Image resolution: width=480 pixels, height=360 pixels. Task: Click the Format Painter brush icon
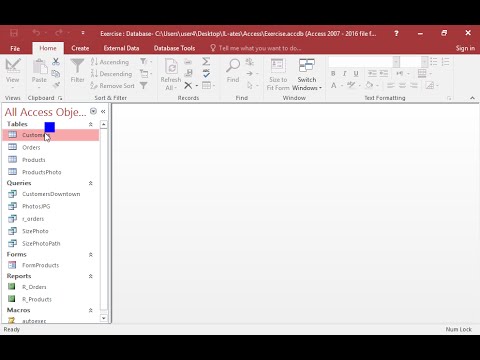tap(56, 85)
